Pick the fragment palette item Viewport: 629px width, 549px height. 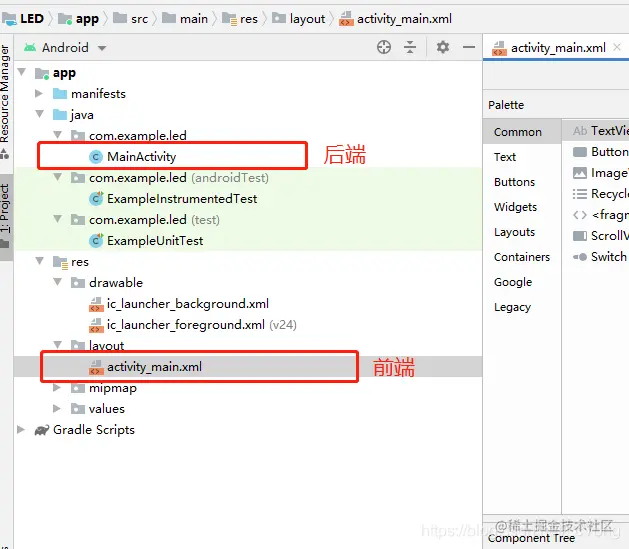(x=601, y=215)
